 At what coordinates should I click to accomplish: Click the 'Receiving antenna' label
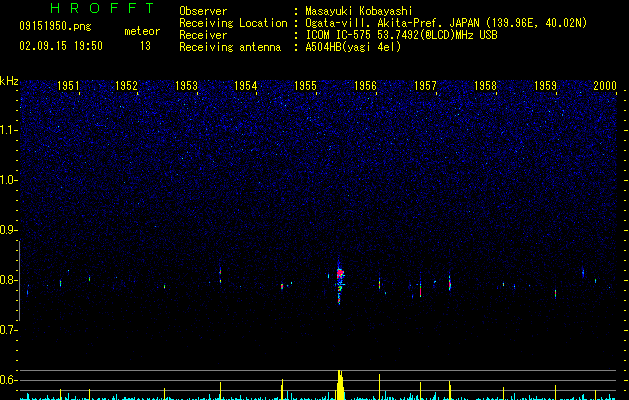(x=230, y=47)
